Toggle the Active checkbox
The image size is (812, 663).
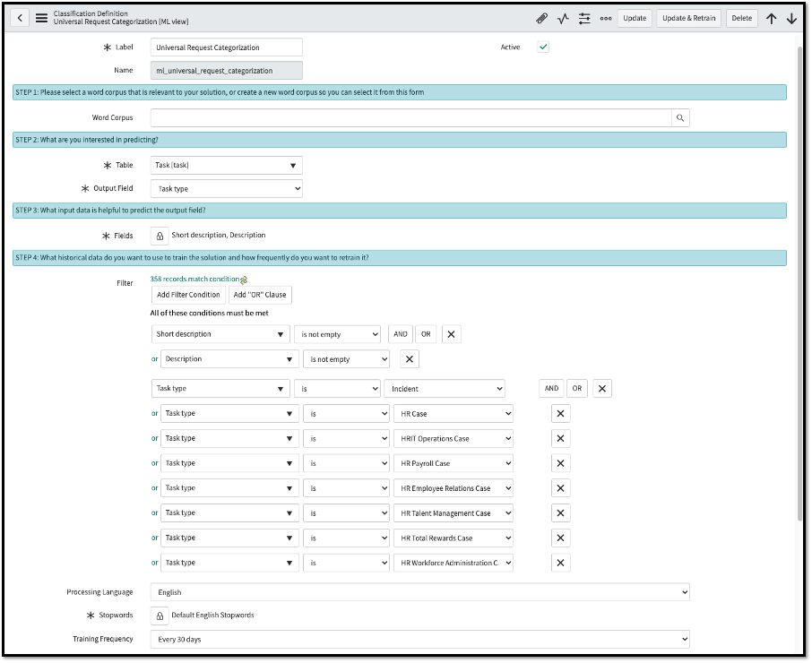[542, 47]
